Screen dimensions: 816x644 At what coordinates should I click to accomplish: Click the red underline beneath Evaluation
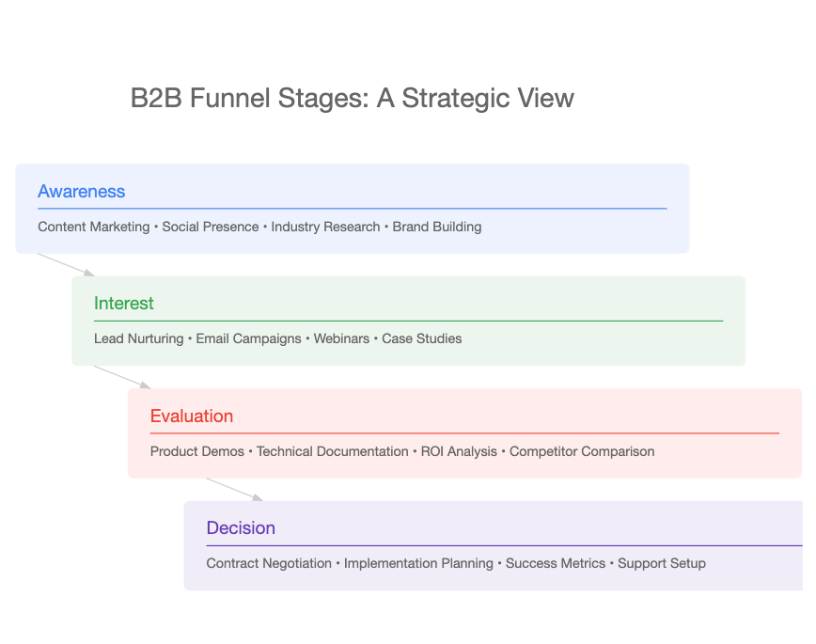464,433
